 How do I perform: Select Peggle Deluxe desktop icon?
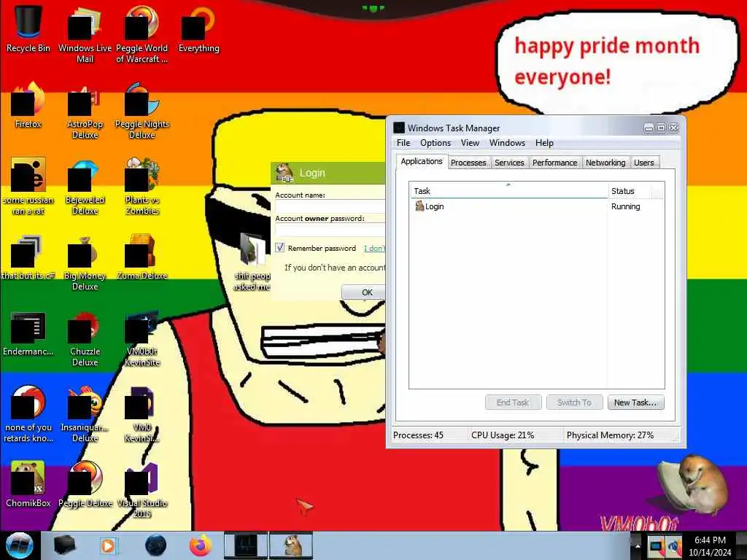click(85, 483)
